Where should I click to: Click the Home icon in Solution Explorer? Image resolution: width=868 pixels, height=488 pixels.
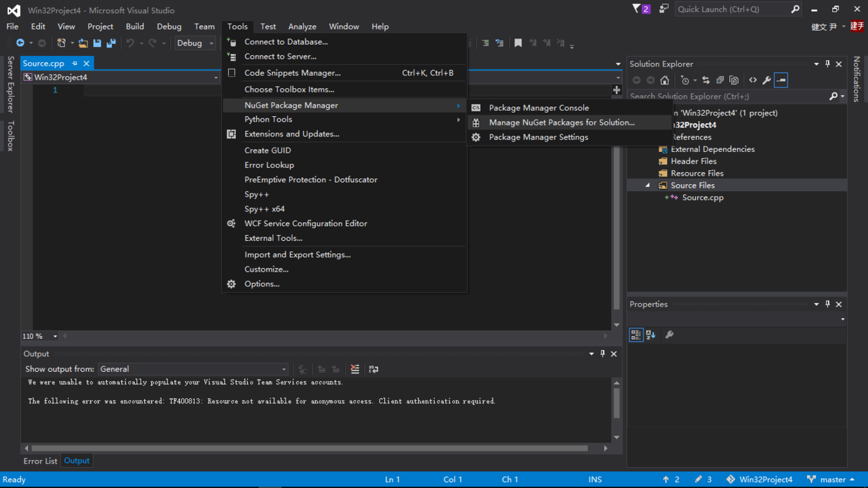(x=664, y=81)
